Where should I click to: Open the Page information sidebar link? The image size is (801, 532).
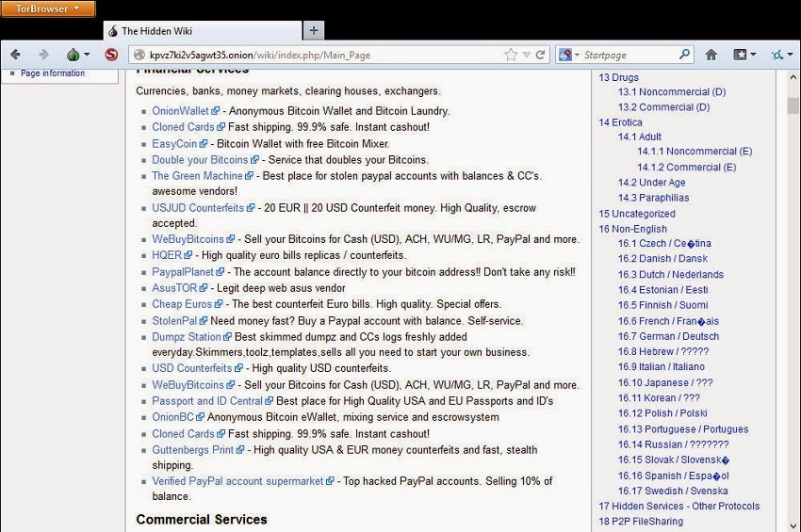(53, 73)
